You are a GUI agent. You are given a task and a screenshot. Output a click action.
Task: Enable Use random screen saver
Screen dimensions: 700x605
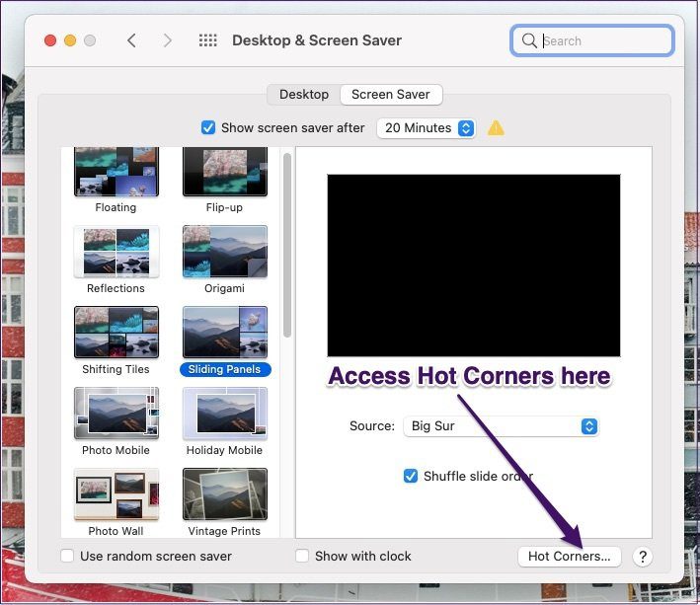pyautogui.click(x=67, y=556)
